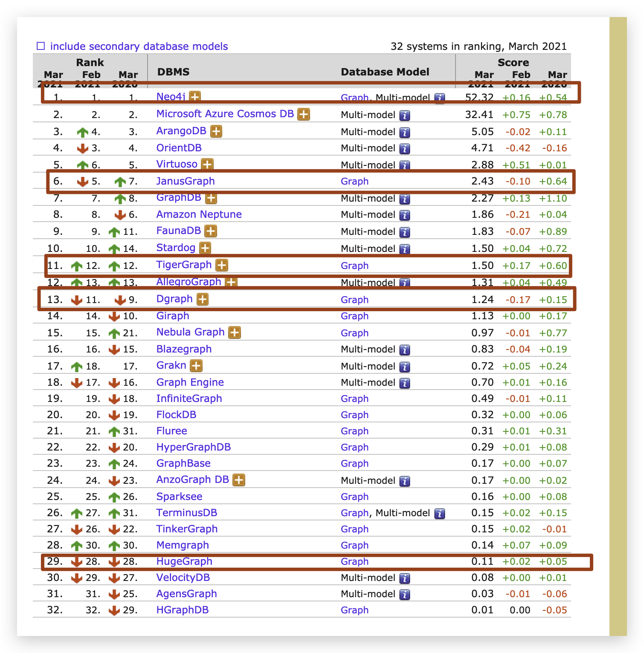The image size is (644, 653).
Task: Click the info icon in AnzoGraph DB row
Action: [x=405, y=481]
